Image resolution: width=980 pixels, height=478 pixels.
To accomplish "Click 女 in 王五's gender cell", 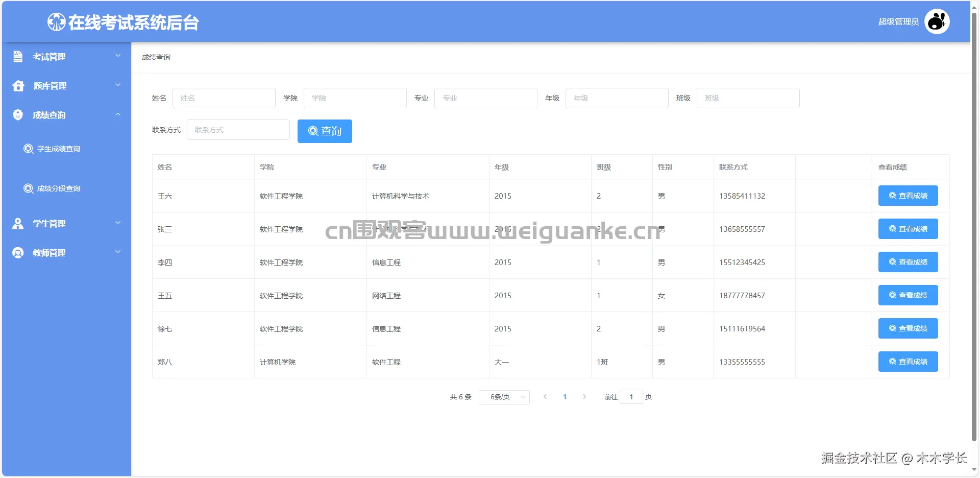I will click(661, 296).
